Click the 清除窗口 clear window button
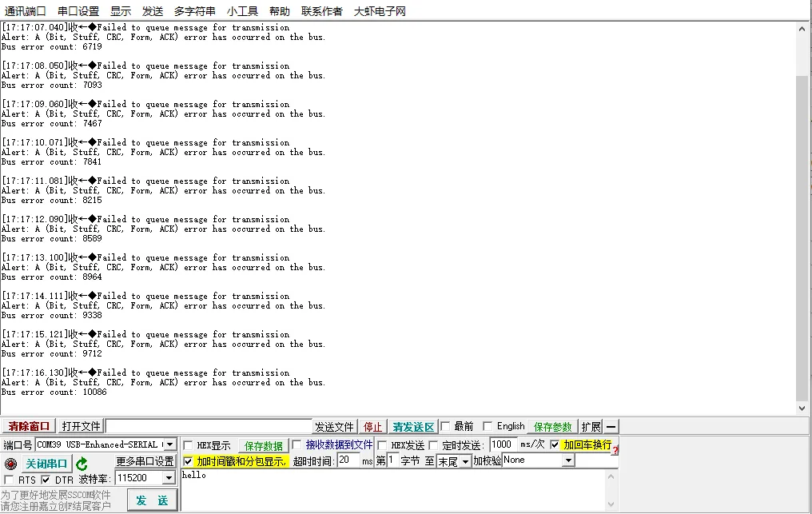 click(x=29, y=427)
